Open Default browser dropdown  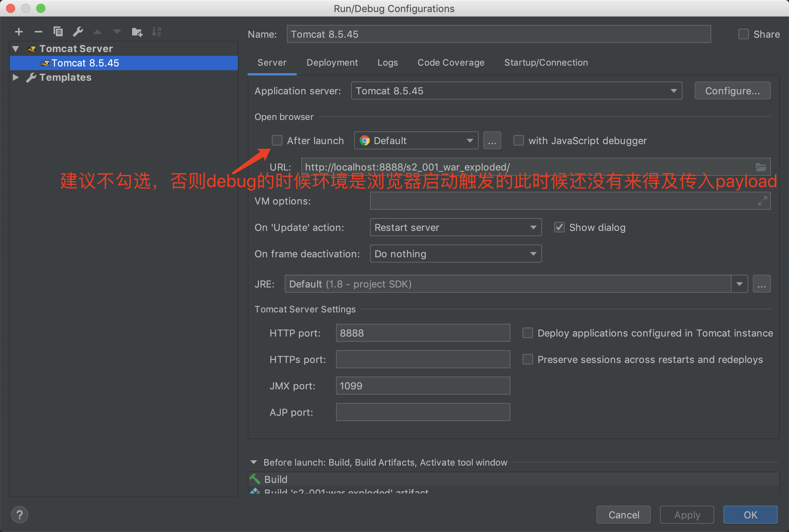click(x=416, y=141)
